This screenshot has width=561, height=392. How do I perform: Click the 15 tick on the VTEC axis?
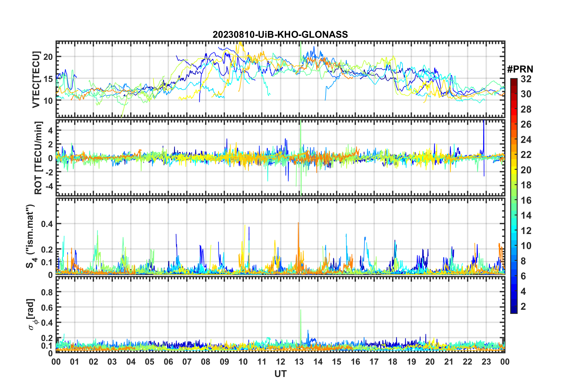(x=48, y=79)
